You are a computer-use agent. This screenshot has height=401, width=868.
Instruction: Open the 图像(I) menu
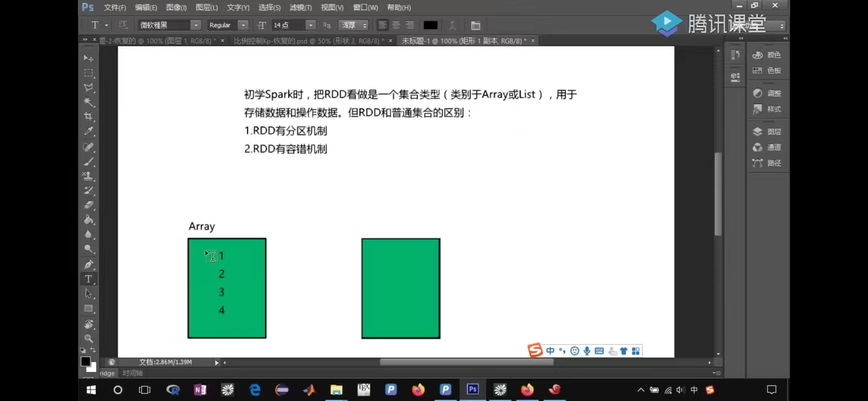coord(176,7)
